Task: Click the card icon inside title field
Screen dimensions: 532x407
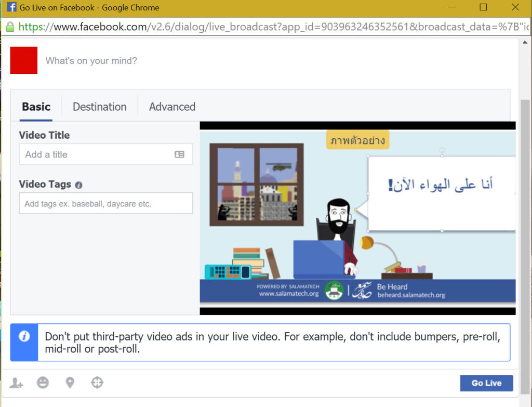Action: click(179, 154)
